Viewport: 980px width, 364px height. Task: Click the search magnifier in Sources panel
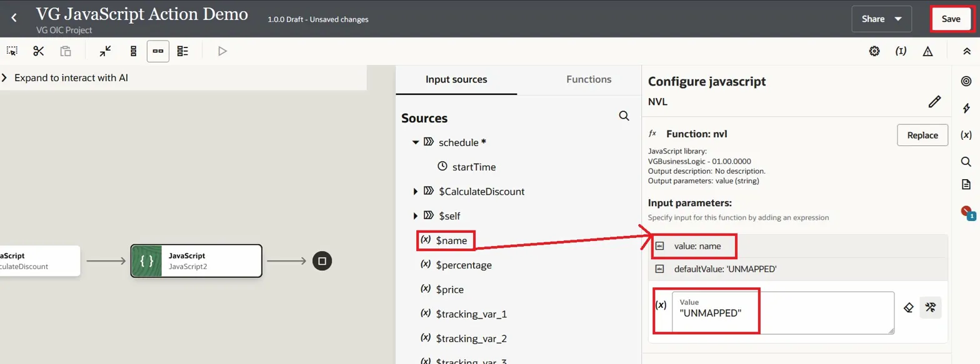pos(624,116)
